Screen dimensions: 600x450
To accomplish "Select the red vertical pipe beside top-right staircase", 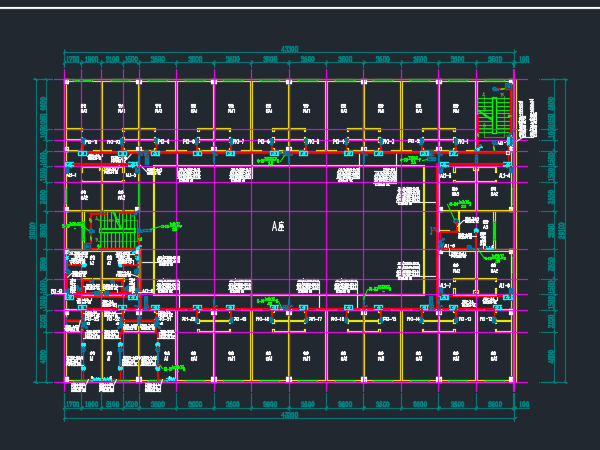I will pos(515,120).
